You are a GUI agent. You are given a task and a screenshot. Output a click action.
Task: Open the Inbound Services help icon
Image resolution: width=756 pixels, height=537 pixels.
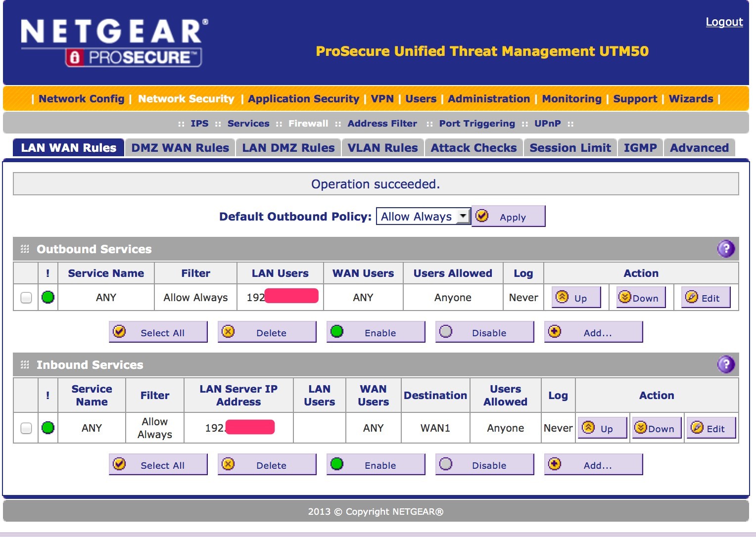coord(725,364)
